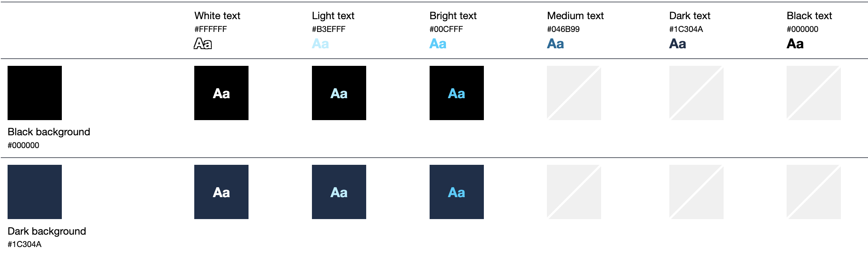The image size is (868, 253).
Task: Click the disabled medium text on black cell
Action: pos(574,93)
